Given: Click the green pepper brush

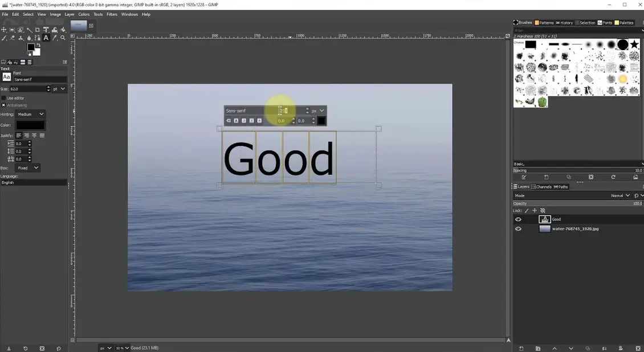Looking at the screenshot, I should pyautogui.click(x=542, y=102).
